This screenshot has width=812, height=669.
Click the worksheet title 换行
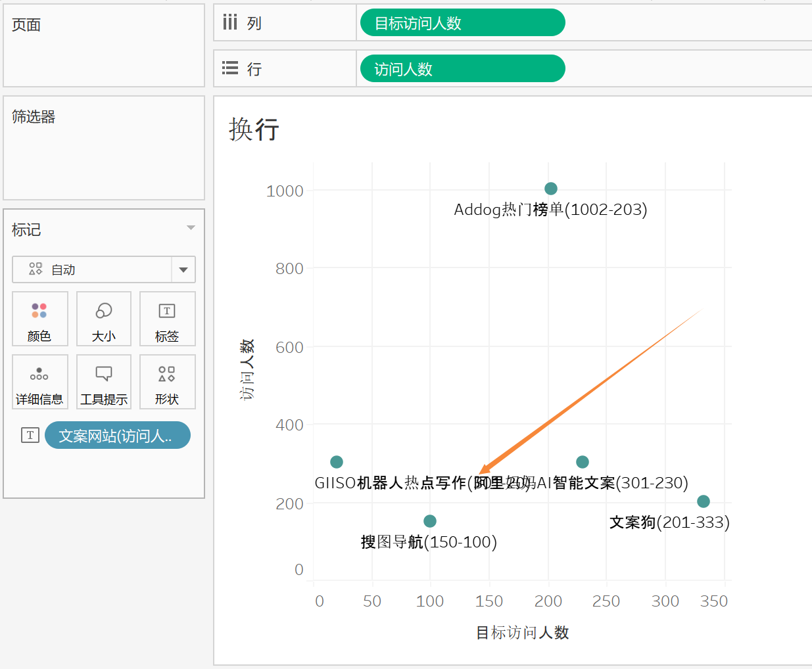(254, 129)
